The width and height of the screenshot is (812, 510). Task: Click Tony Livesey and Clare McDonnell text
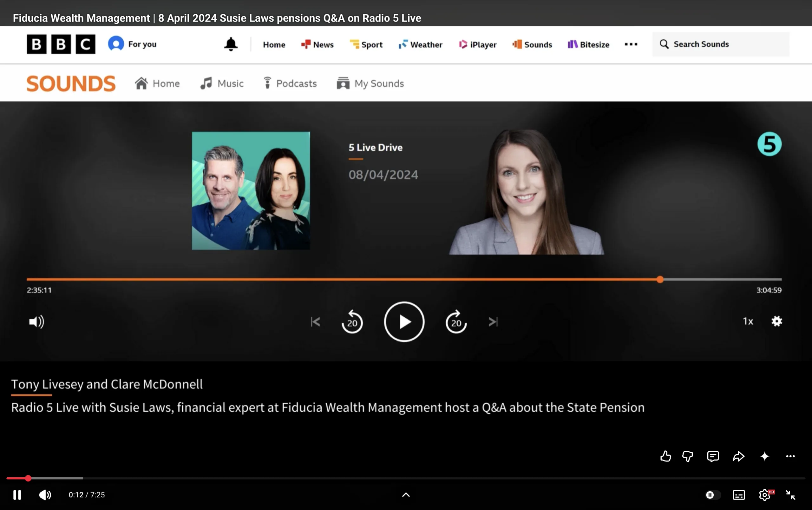(107, 384)
